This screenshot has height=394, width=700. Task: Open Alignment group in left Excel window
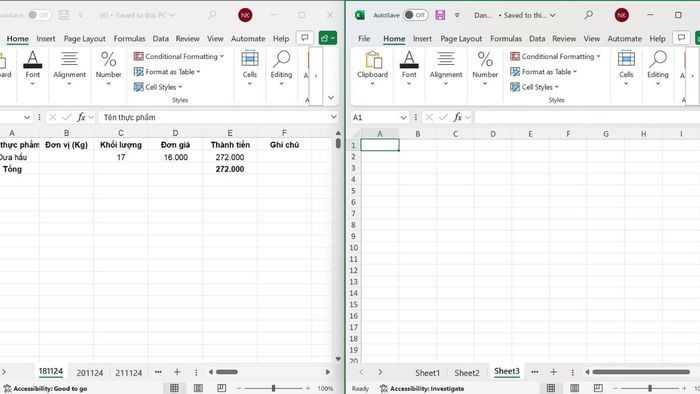[x=69, y=68]
